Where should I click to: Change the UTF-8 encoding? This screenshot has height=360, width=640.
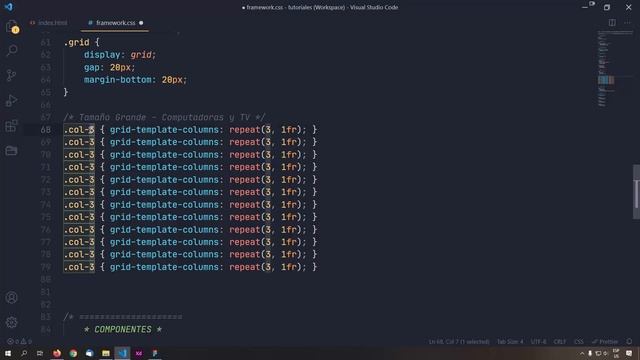tap(538, 341)
